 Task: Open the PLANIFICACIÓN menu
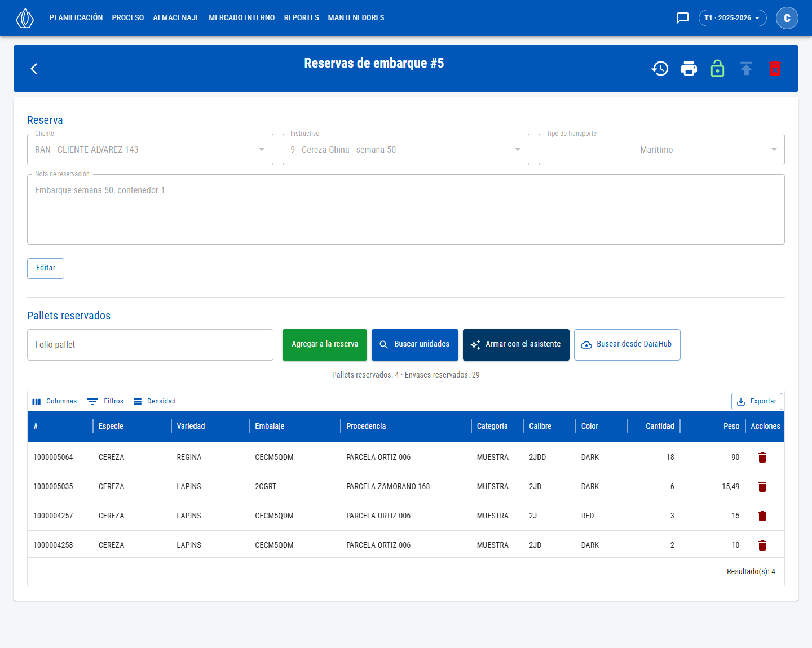(x=76, y=18)
